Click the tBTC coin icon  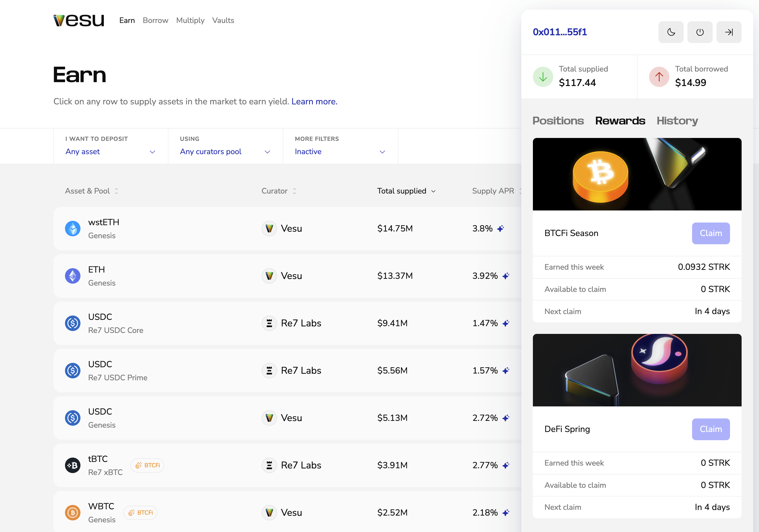coord(73,465)
